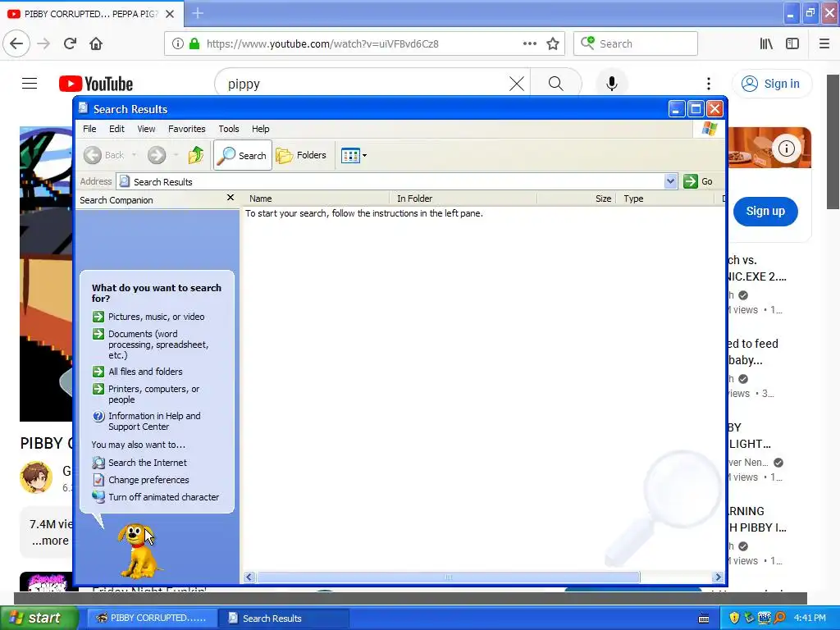Toggle Firefox sidebar view icon
Image resolution: width=840 pixels, height=630 pixels.
tap(792, 44)
